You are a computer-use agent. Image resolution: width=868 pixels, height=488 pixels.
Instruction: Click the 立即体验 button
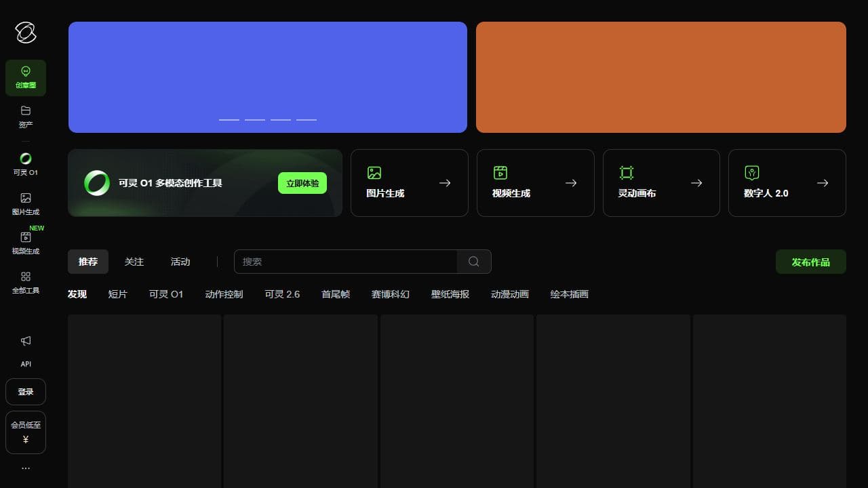[302, 183]
